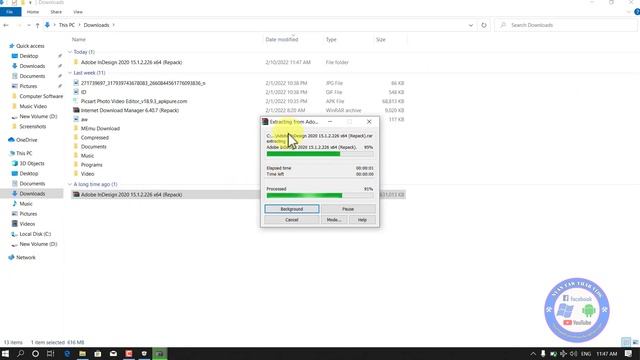The image size is (640, 360).
Task: Sort by Name column header
Action: point(79,40)
